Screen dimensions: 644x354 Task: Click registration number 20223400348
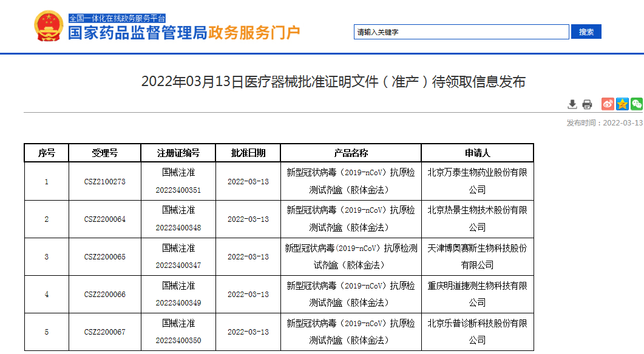pos(178,228)
